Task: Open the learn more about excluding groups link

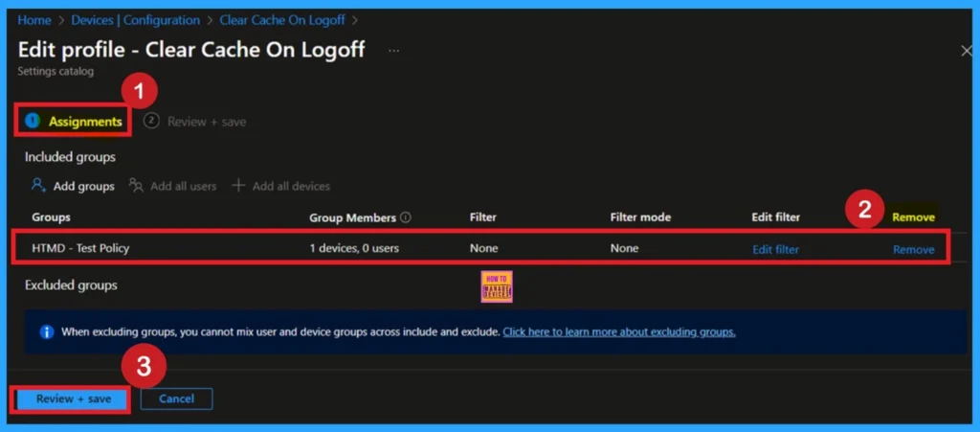Action: 618,331
